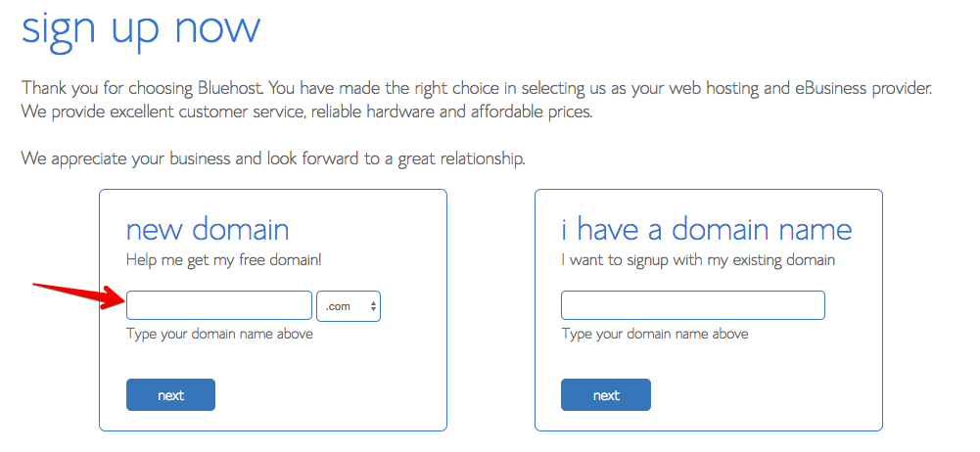Click the up-down arrows on the .com selector
Screen dimensions: 980x452
tap(374, 306)
